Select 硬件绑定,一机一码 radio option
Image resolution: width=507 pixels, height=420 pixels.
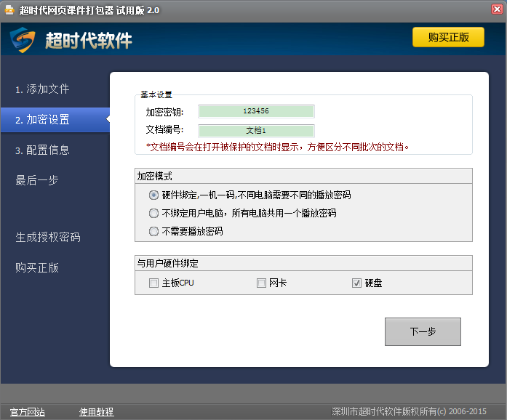point(153,195)
